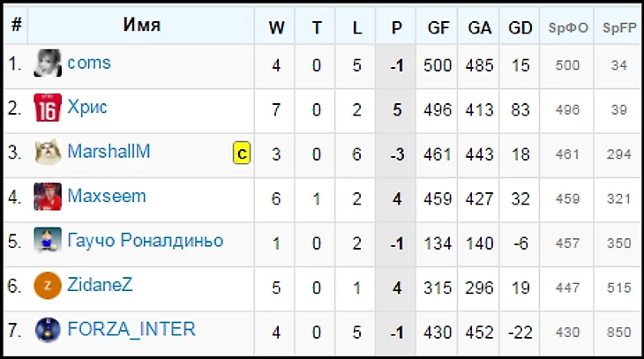Screen dimensions: 644x359
Task: Open the Хрис profile link
Action: (87, 108)
